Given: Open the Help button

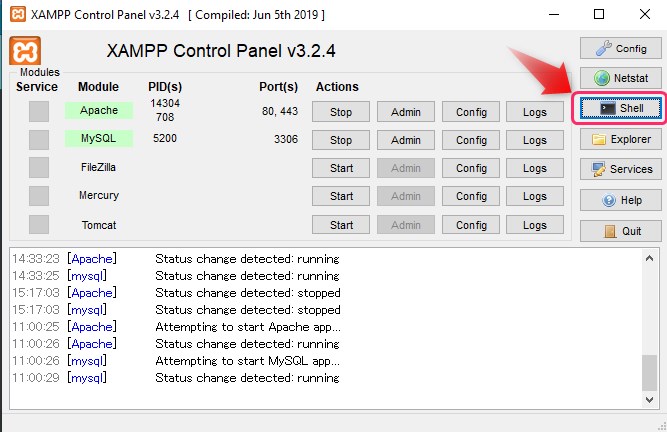Looking at the screenshot, I should click(620, 200).
